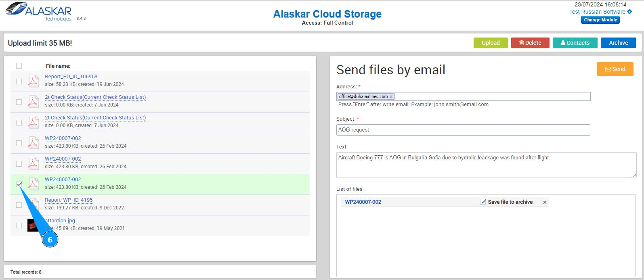Click the PDF icon beside Report_PO_ID_106968
This screenshot has height=280, width=644.
(x=33, y=81)
